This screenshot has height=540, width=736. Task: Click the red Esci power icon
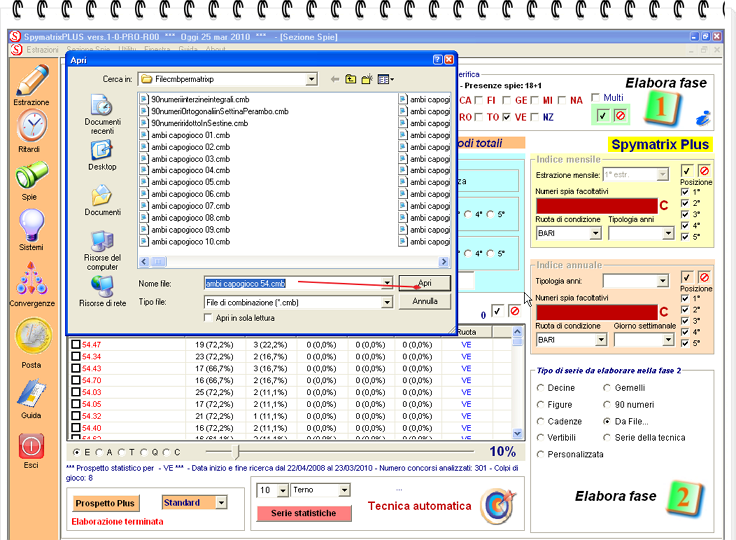[x=31, y=446]
